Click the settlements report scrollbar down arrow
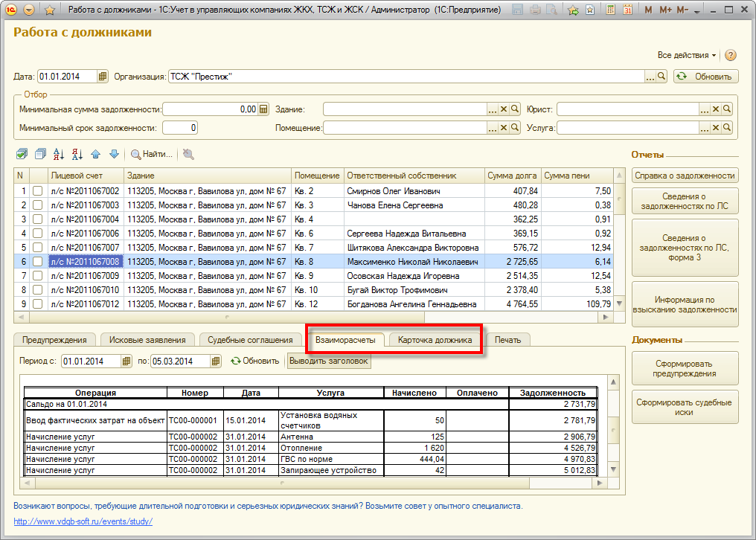 tap(613, 469)
